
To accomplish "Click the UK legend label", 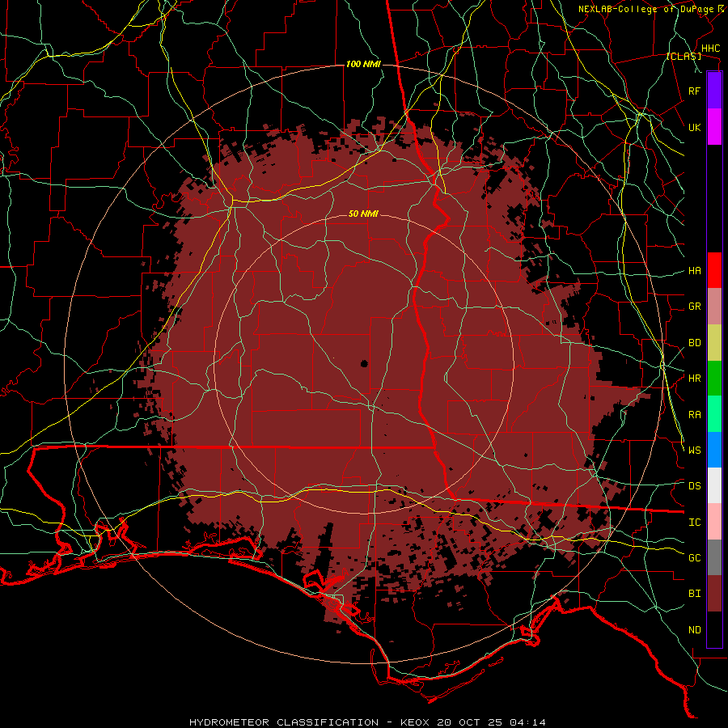I will (x=694, y=127).
